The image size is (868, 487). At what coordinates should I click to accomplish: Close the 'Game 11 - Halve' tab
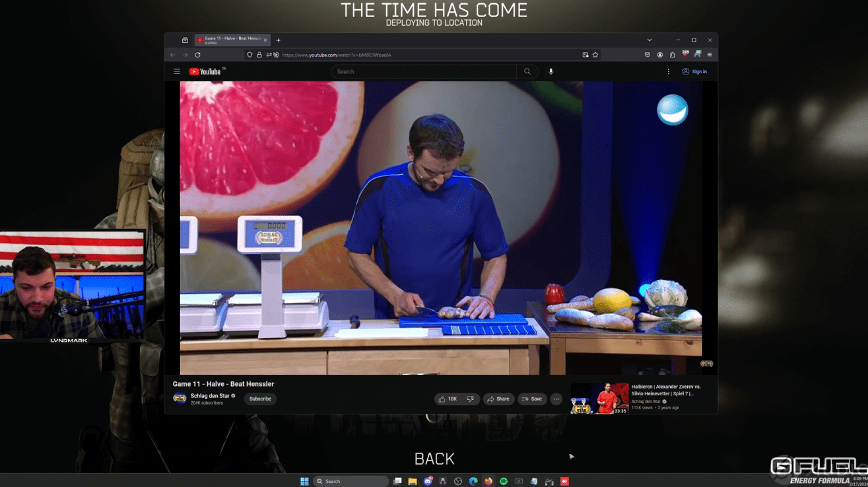[265, 40]
